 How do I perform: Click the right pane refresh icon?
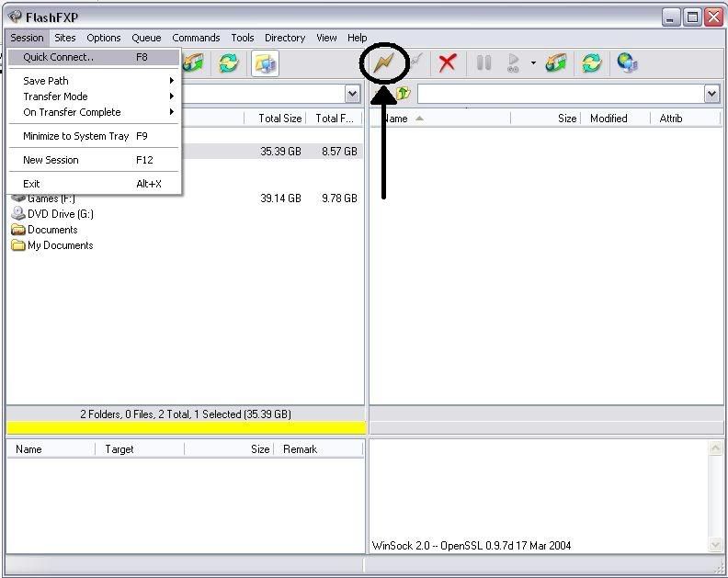pos(591,62)
